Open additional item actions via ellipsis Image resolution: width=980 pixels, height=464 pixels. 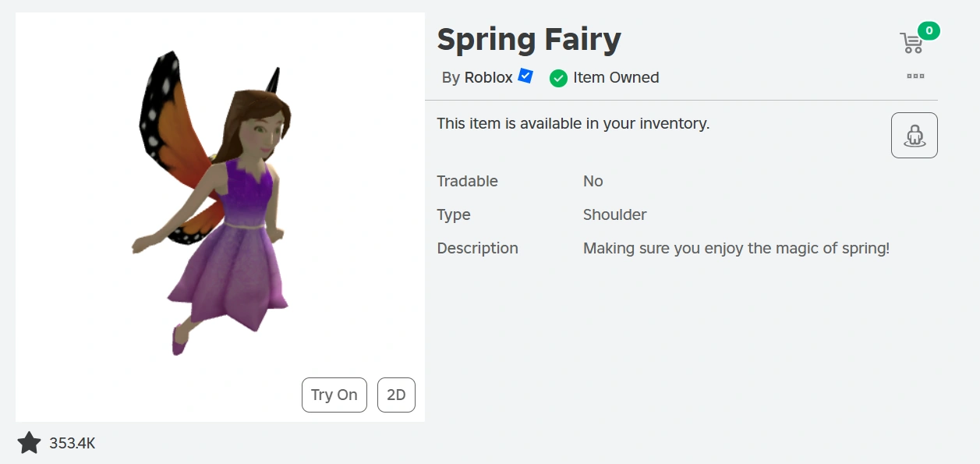915,76
